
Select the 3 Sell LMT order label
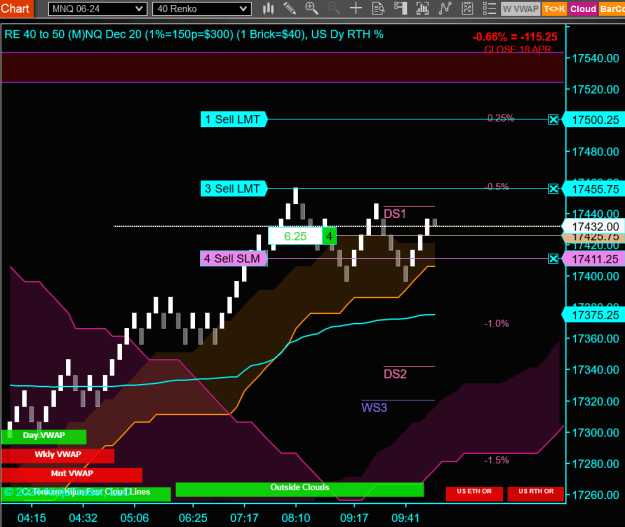233,189
